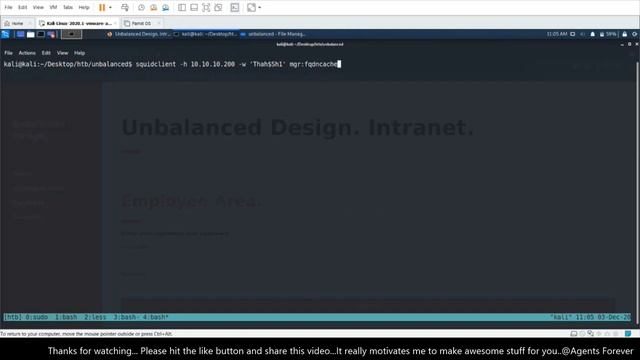Open the snapshot manager

(x=165, y=7)
